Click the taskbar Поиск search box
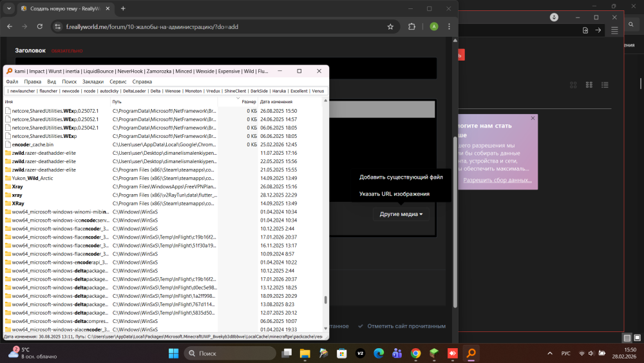Viewport: 644px width, 363px height. tap(230, 353)
